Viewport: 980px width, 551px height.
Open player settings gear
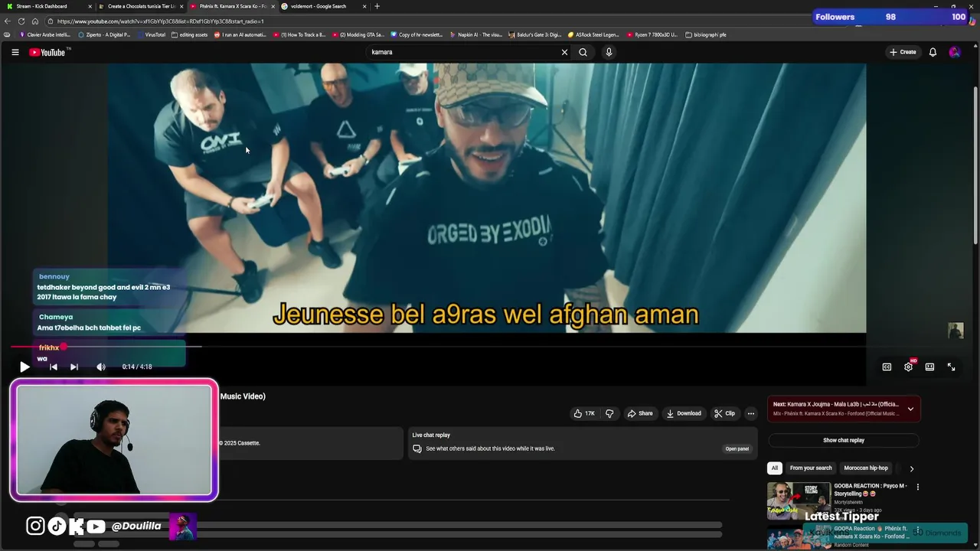point(908,367)
